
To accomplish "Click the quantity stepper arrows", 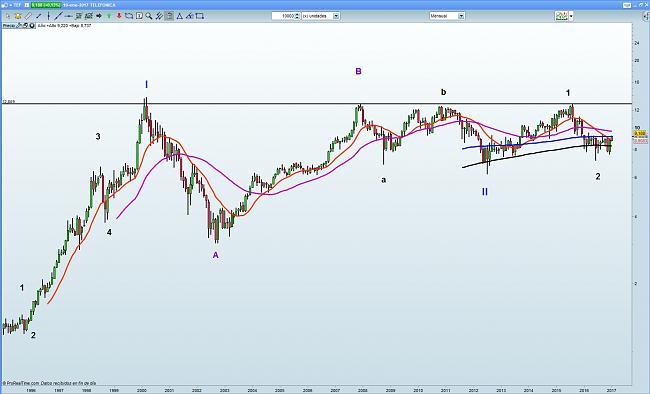I will click(x=297, y=16).
